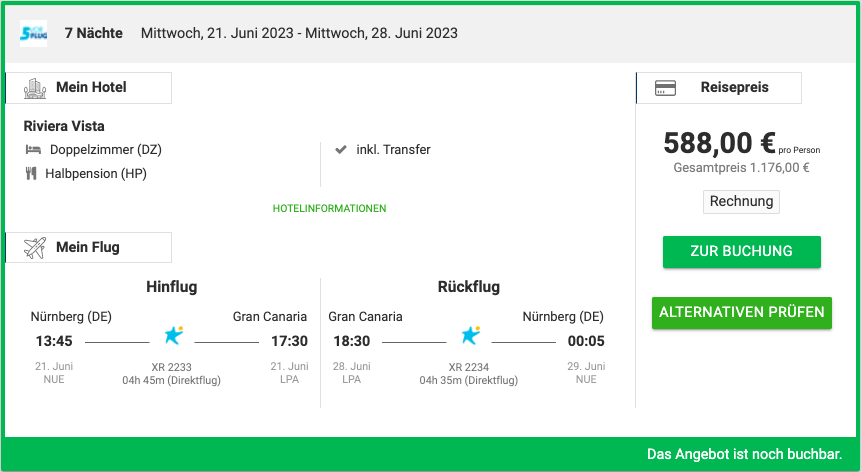Select the Mein Hotel section header

tap(89, 88)
